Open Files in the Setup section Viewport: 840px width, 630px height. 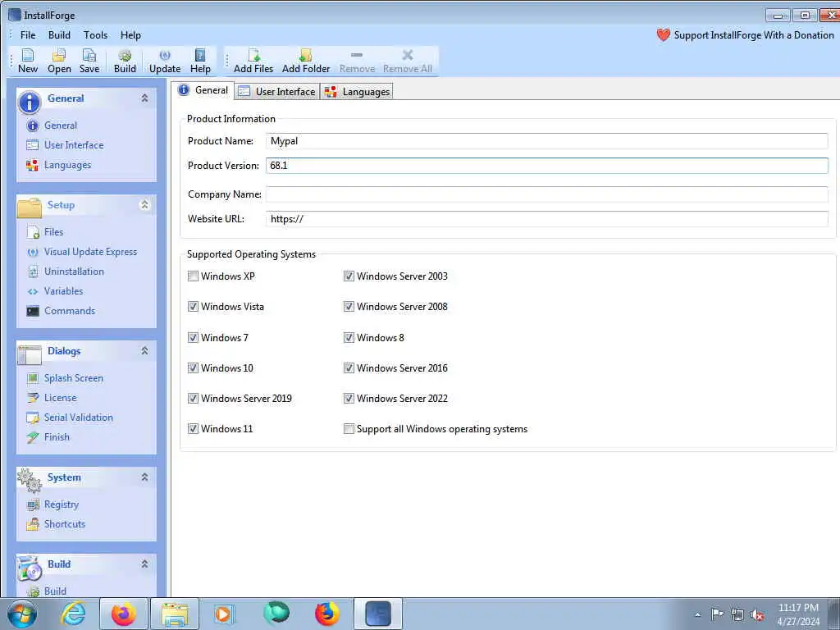(x=45, y=232)
